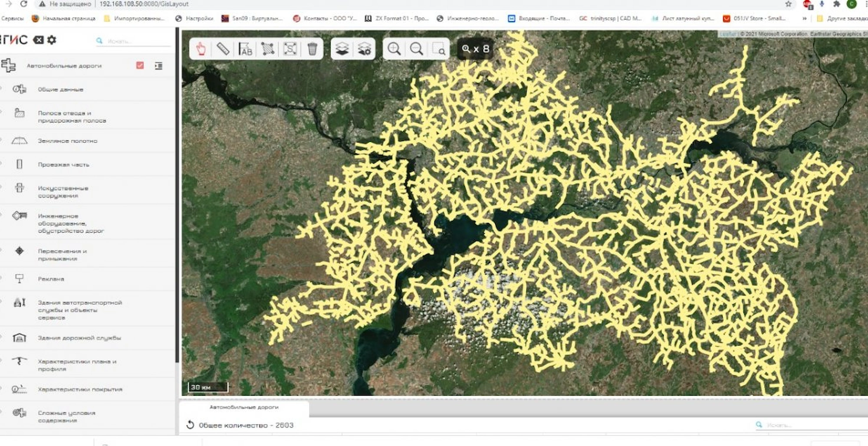The width and height of the screenshot is (868, 446).
Task: Expand the Общие данные category
Action: coord(60,89)
